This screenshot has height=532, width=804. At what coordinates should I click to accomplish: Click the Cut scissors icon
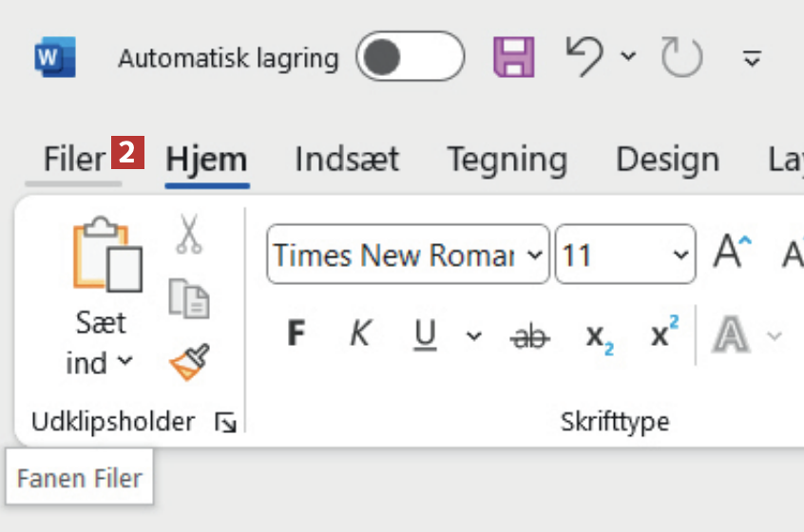189,234
